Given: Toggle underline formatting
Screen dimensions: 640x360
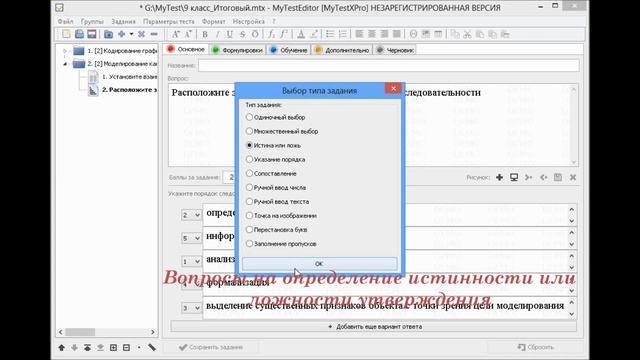Looking at the screenshot, I should click(x=230, y=34).
